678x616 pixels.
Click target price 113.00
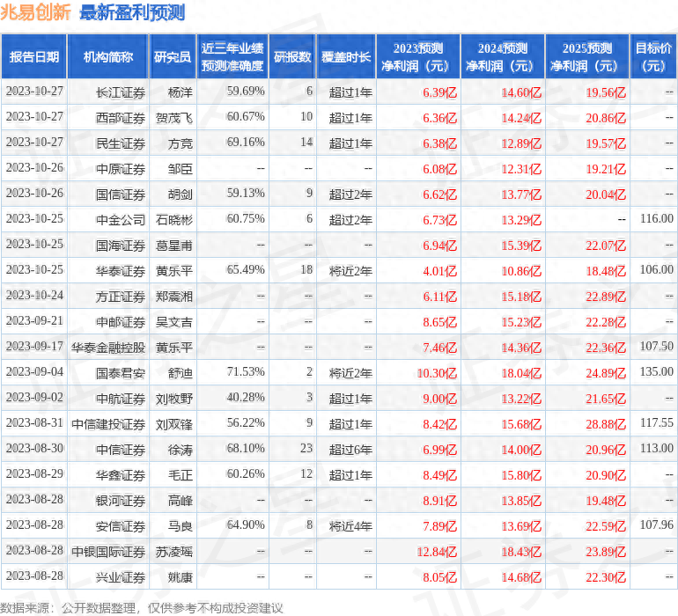pos(656,448)
